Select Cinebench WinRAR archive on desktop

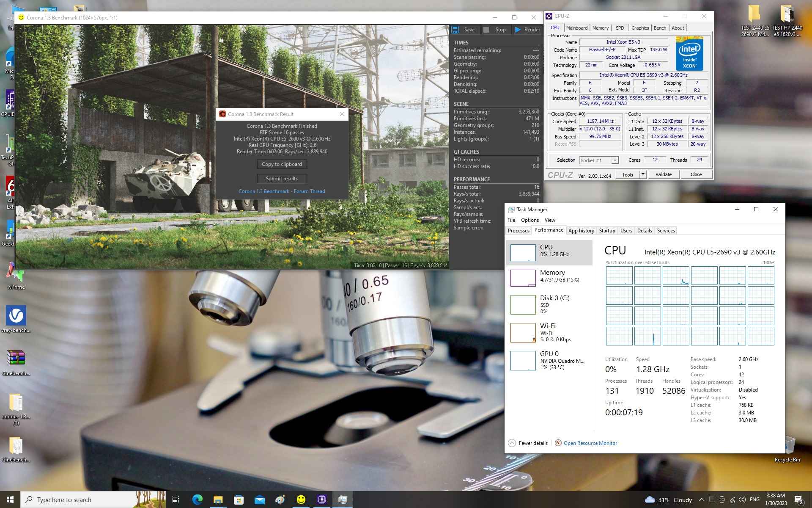16,362
